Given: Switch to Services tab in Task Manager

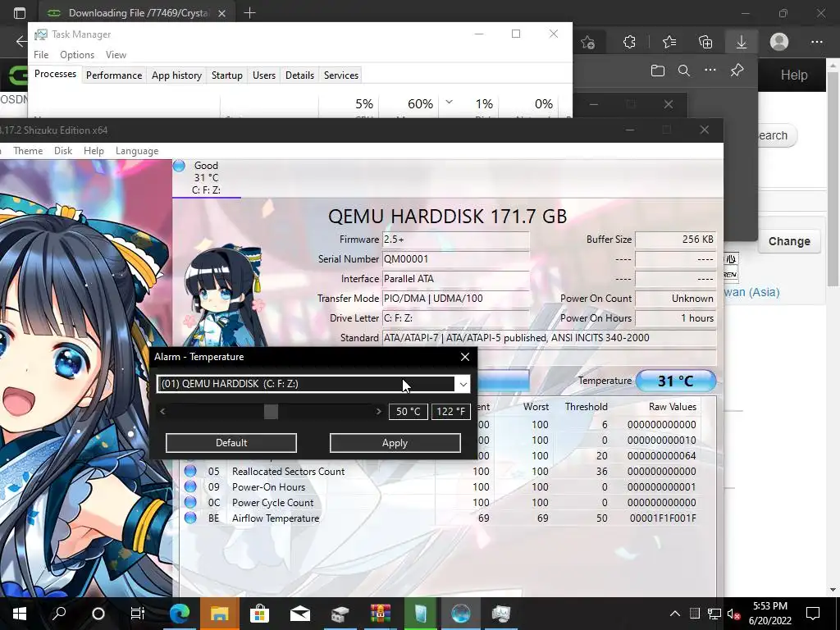Looking at the screenshot, I should click(341, 75).
